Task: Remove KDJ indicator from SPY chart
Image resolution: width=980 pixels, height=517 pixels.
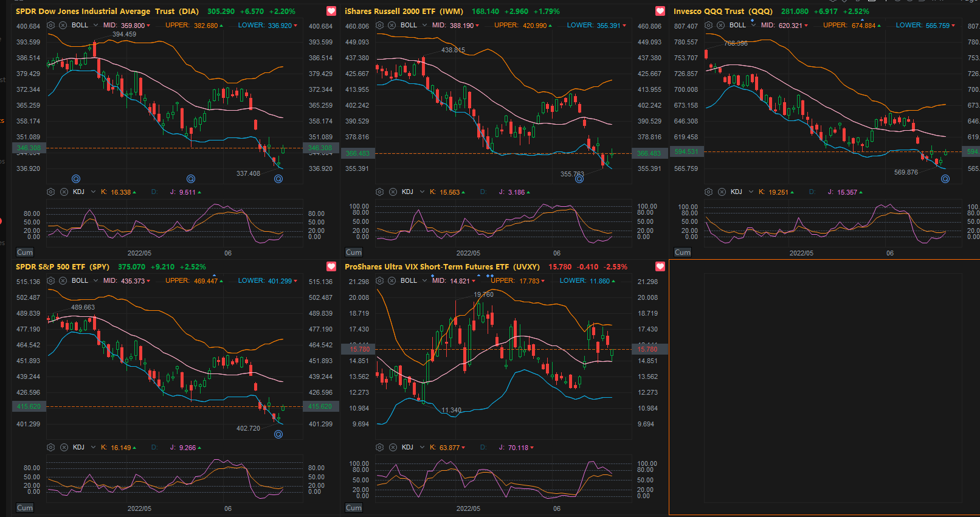Action: [x=64, y=448]
